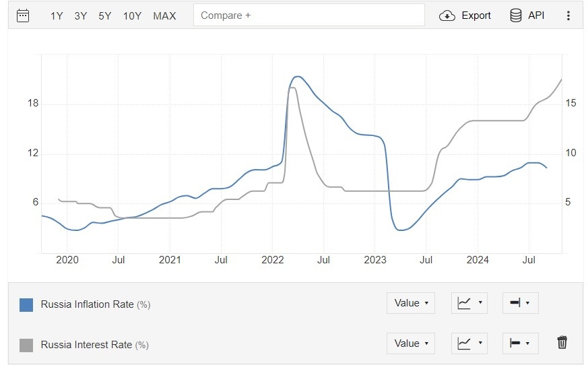Screen dimensions: 588x365
Task: Click the 10 tick on right axis
Action: point(570,153)
